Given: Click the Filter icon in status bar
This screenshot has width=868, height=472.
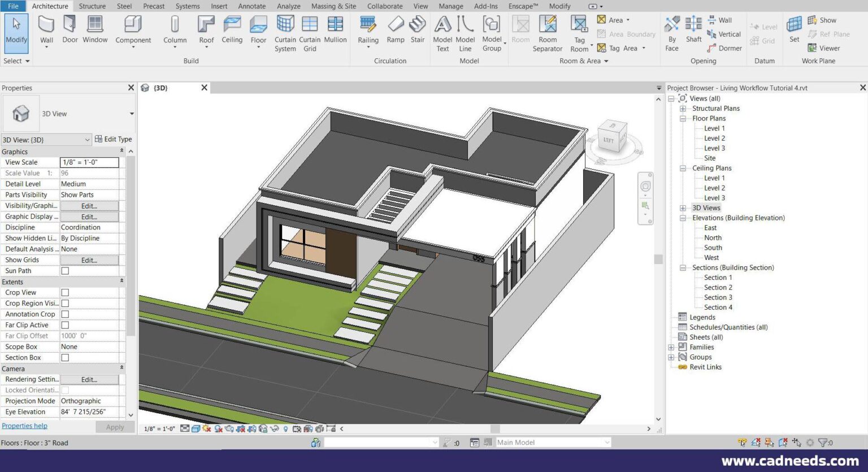Looking at the screenshot, I should pyautogui.click(x=823, y=443).
